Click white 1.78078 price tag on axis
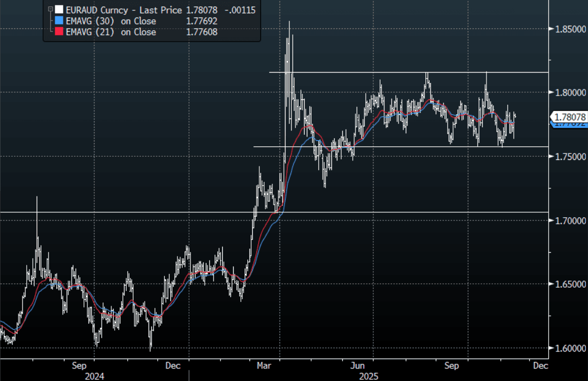This screenshot has width=588, height=381. pyautogui.click(x=570, y=116)
